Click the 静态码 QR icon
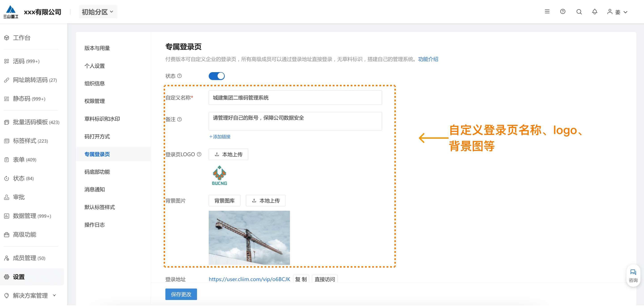This screenshot has width=644, height=308. point(7,99)
